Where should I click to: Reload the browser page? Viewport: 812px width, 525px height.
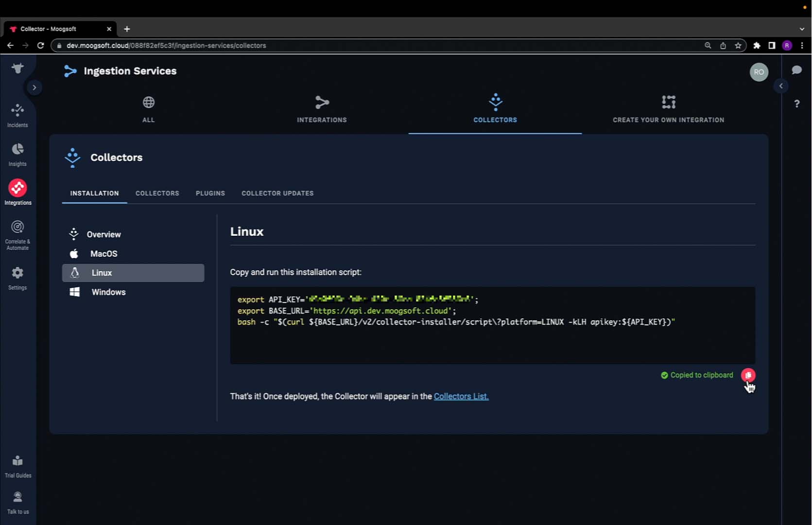41,45
